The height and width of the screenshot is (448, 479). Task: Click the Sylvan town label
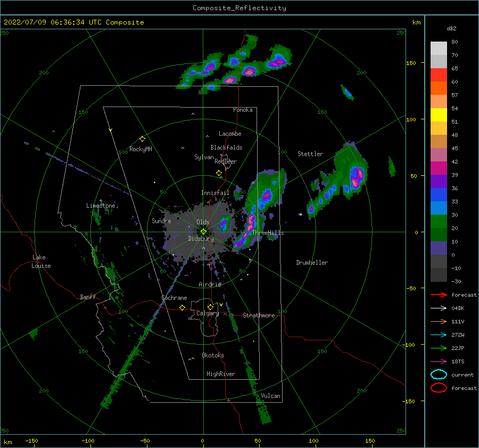point(204,157)
